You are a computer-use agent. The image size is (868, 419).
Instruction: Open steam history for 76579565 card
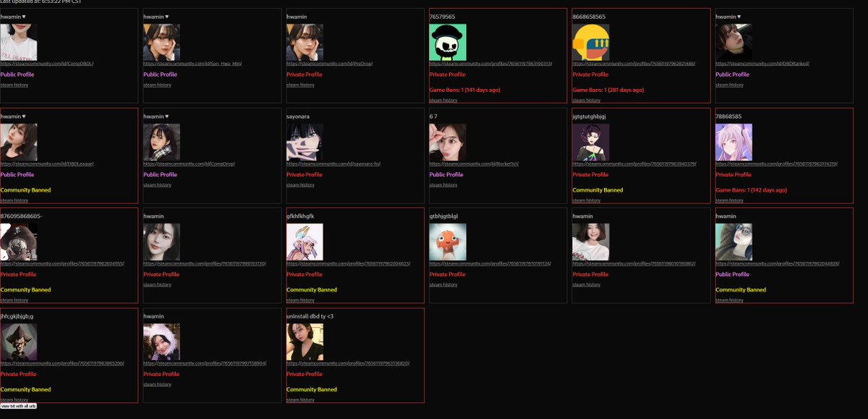[x=443, y=101]
